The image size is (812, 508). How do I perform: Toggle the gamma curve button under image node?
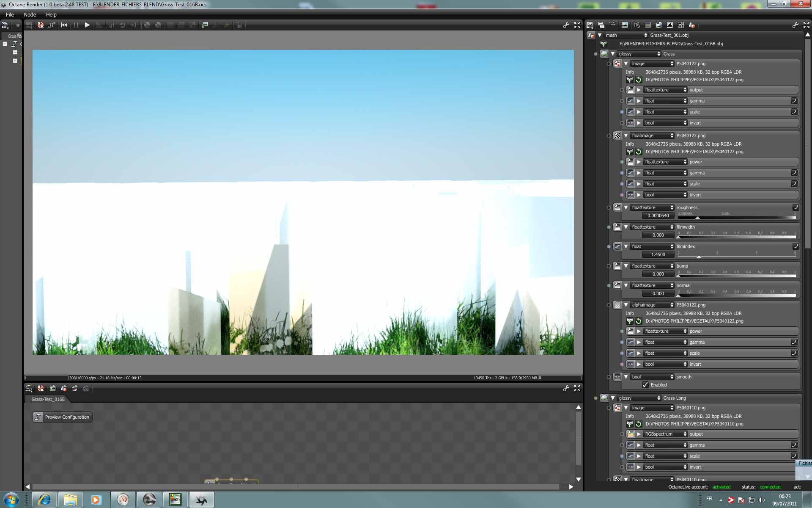pyautogui.click(x=794, y=101)
